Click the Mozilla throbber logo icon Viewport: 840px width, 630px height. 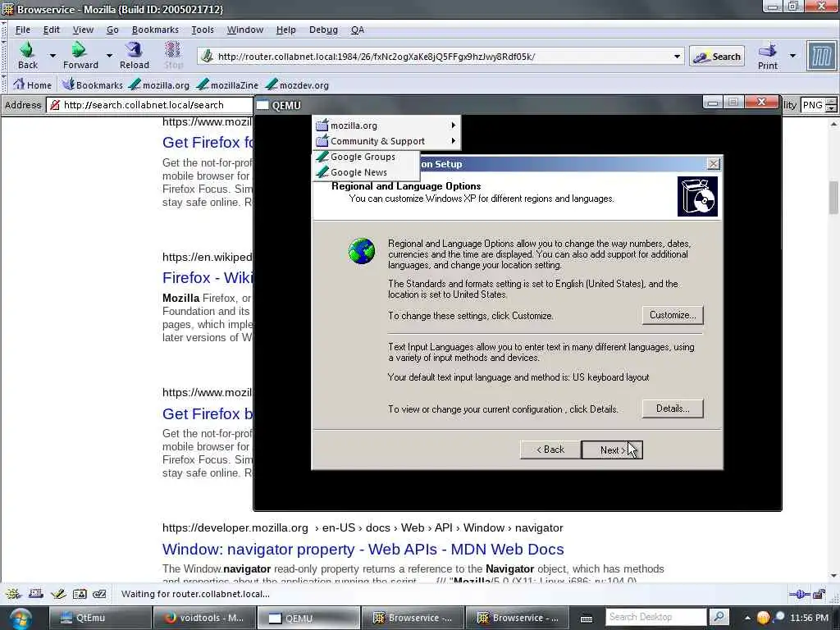(821, 56)
